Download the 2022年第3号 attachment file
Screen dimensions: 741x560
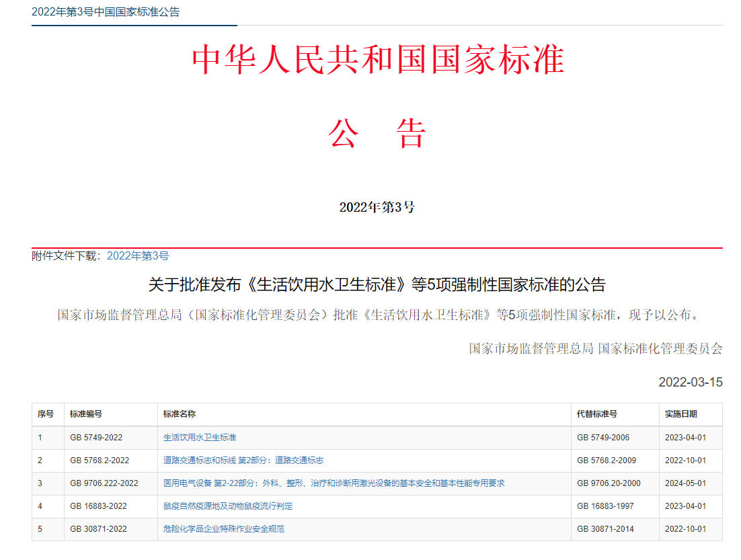138,255
